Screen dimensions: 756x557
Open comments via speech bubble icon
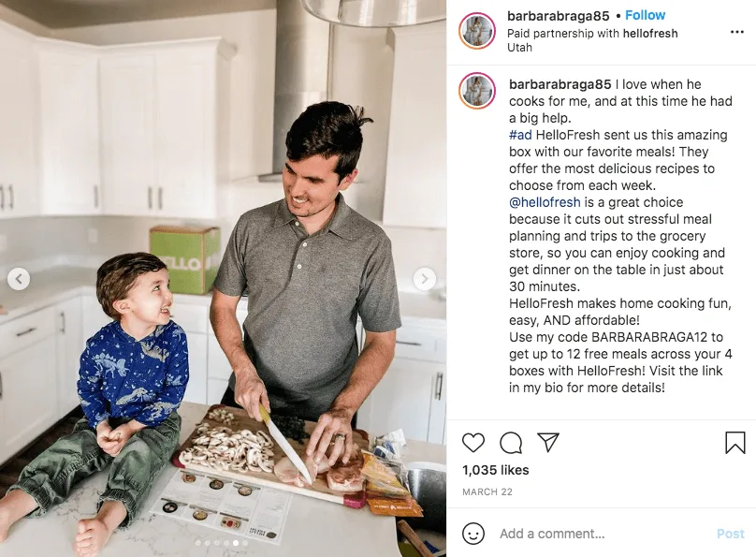511,442
